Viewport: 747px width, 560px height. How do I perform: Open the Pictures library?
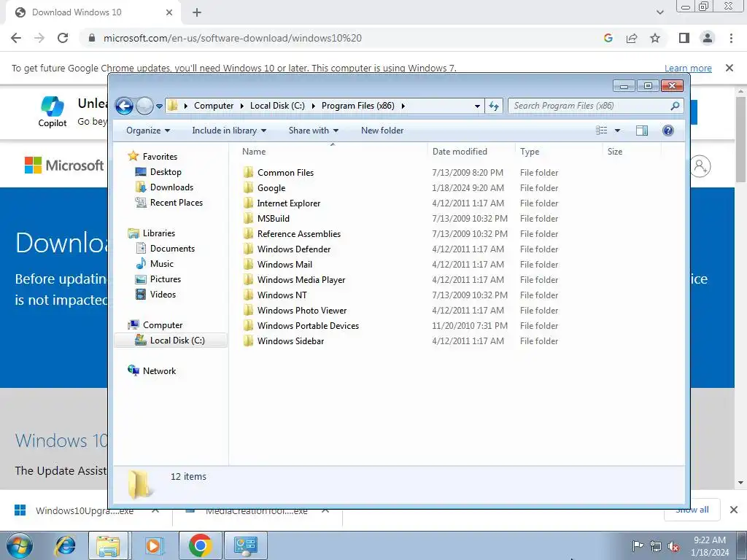point(166,279)
